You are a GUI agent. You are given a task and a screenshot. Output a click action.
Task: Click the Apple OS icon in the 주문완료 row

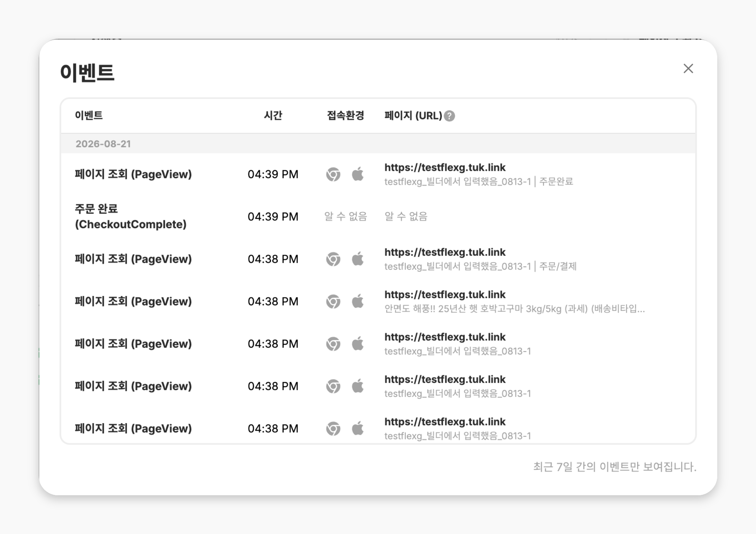(x=358, y=174)
